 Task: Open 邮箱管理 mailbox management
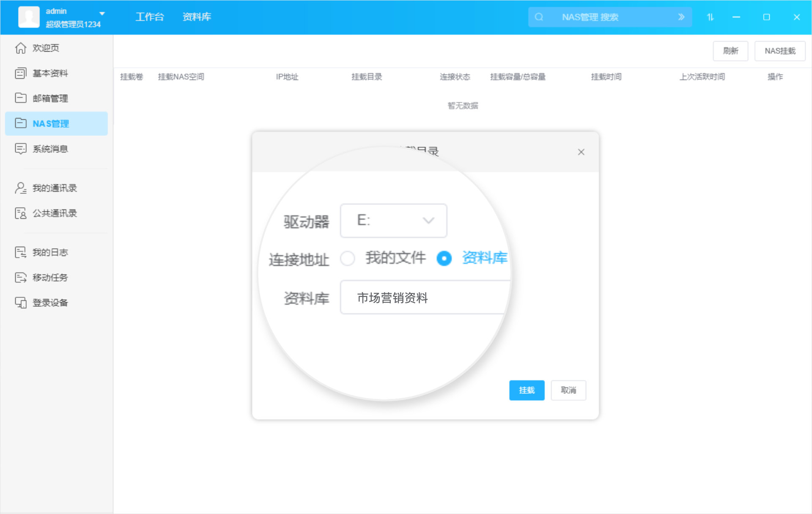click(x=21, y=98)
